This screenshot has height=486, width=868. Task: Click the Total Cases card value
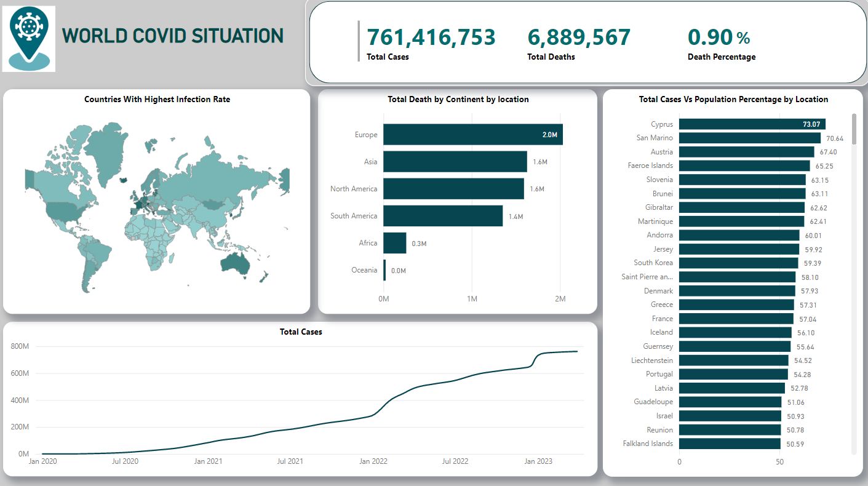431,38
